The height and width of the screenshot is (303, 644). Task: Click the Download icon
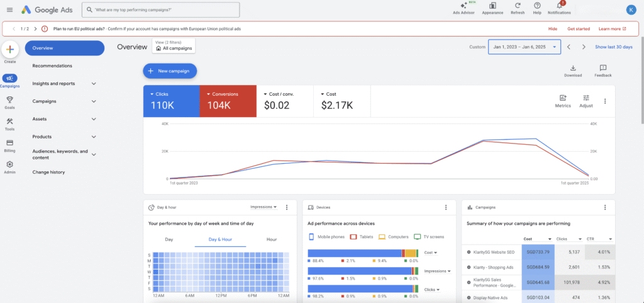[x=573, y=68]
